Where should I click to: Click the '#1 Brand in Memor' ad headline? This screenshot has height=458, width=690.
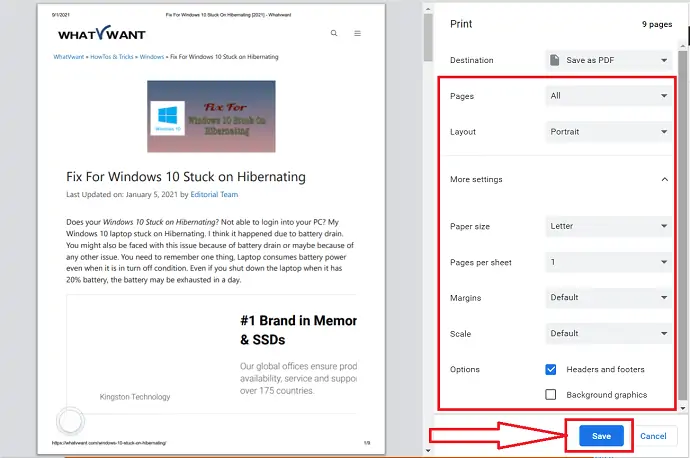298,321
